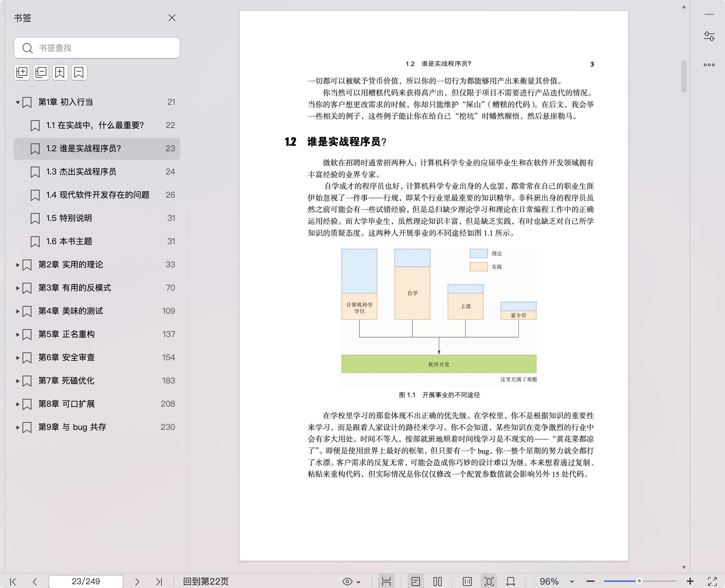Expand 第9章 与 bug 共存 chapter

coord(18,427)
